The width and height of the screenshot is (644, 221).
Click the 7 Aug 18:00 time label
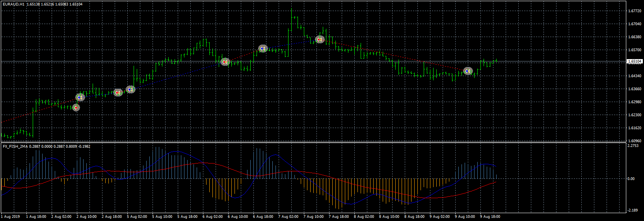(x=339, y=217)
